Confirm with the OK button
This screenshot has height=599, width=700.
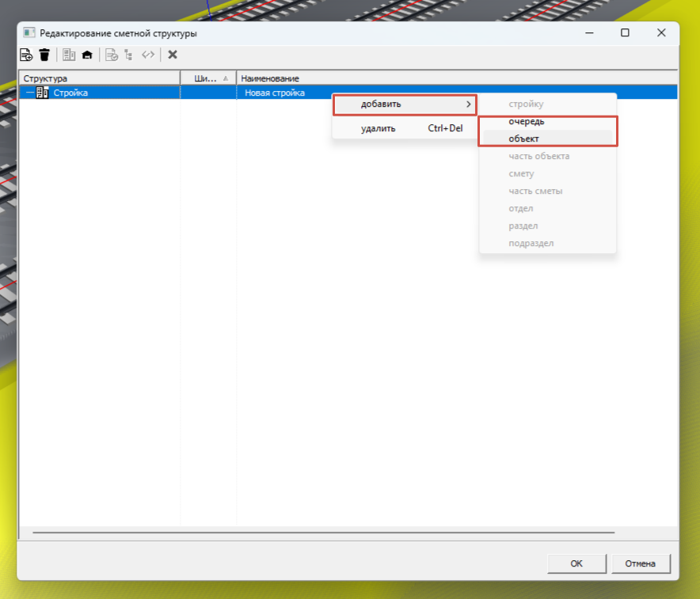pos(576,563)
